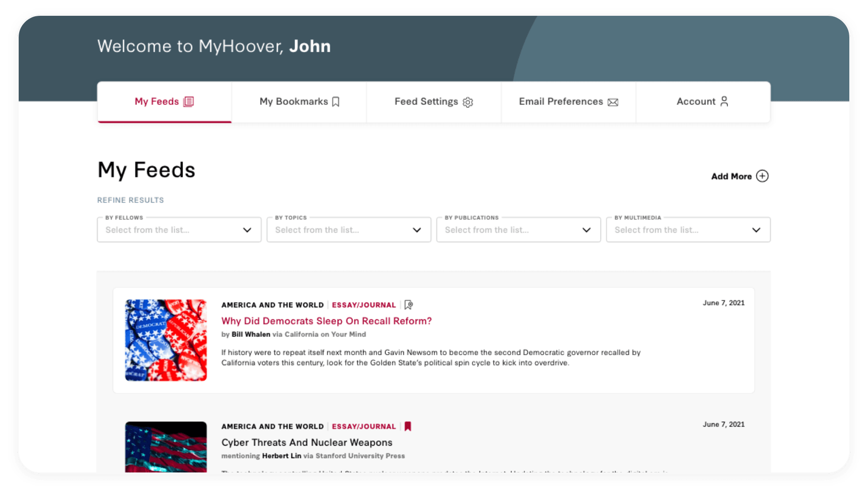Click the person icon beside Account
Screen dimensions: 868x494
coord(724,101)
